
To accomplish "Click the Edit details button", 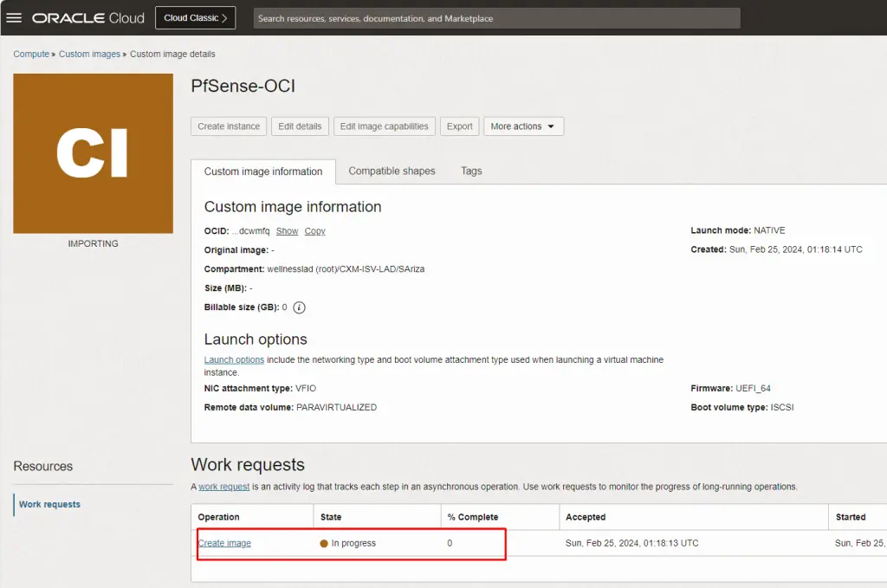I will [300, 126].
